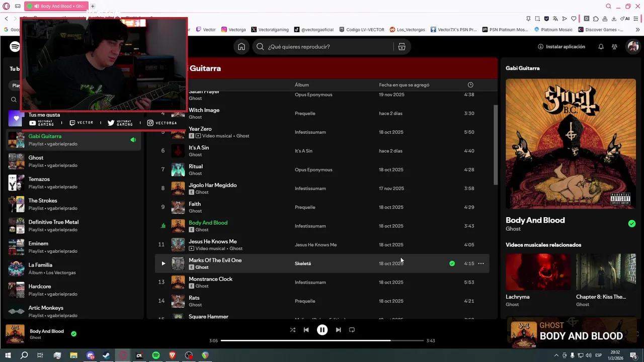Open Gabi Guitarra playlist in sidebar
Image resolution: width=644 pixels, height=362 pixels.
(73, 140)
